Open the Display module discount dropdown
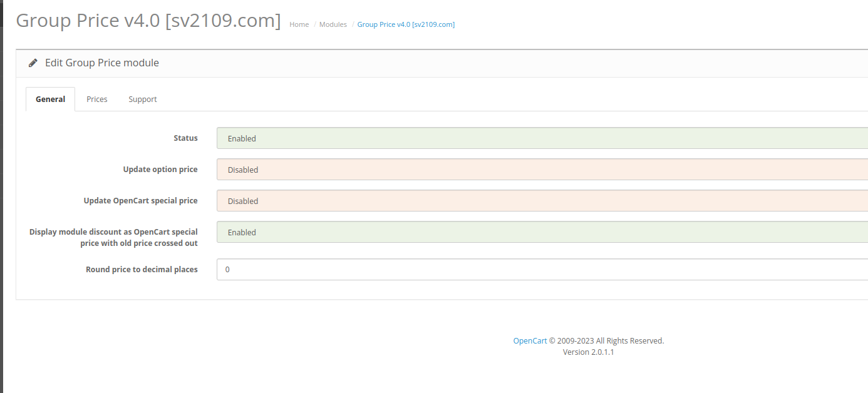868x393 pixels. coord(542,232)
